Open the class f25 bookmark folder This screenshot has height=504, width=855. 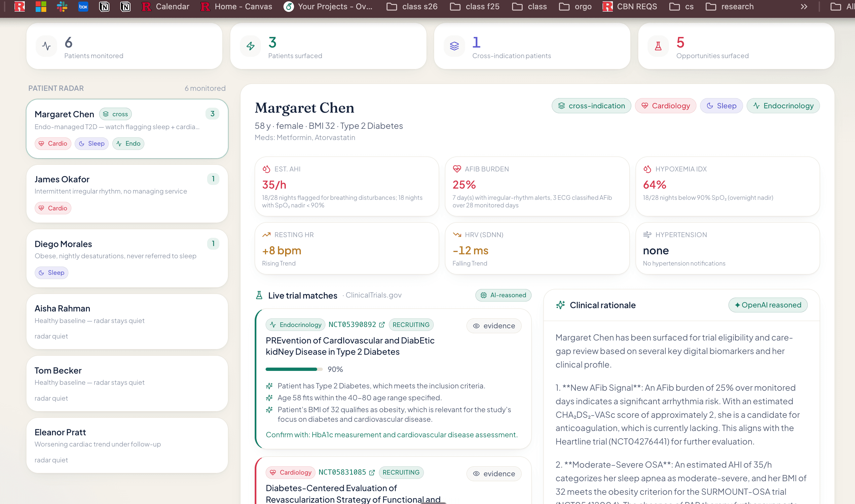(475, 7)
